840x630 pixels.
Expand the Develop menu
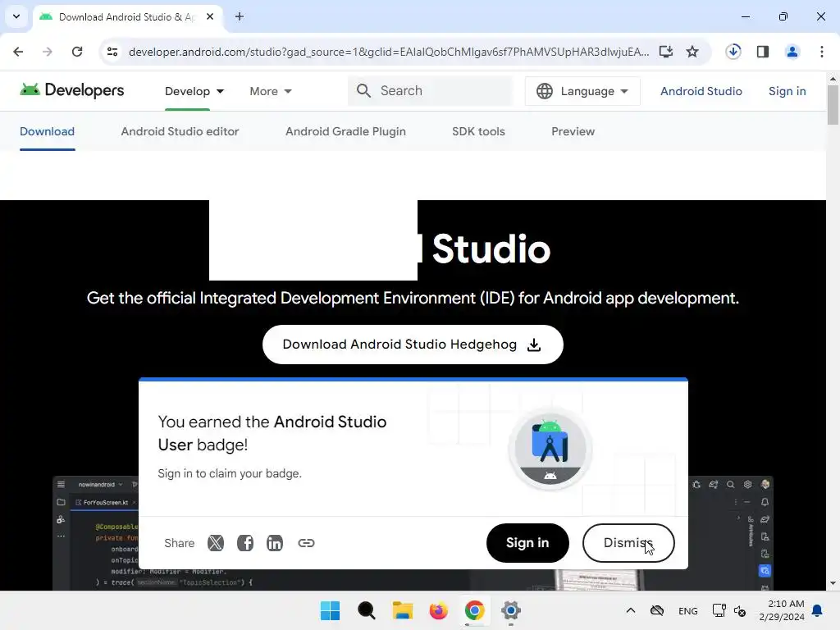194,91
